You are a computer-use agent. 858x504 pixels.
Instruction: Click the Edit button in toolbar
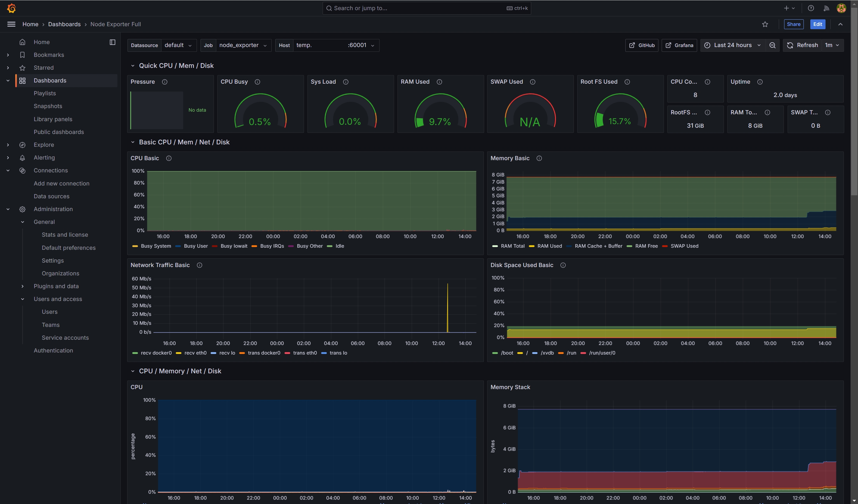[818, 25]
